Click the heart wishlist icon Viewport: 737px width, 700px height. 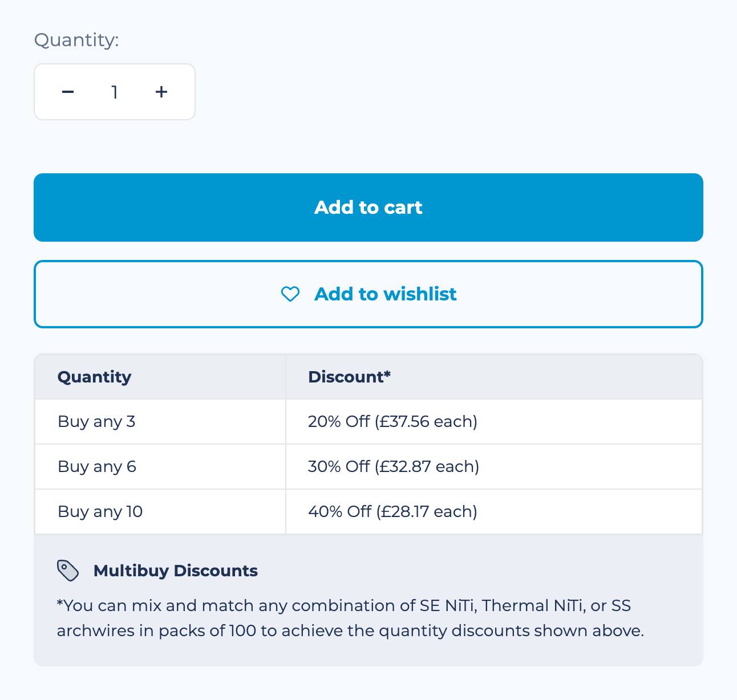[x=290, y=294]
